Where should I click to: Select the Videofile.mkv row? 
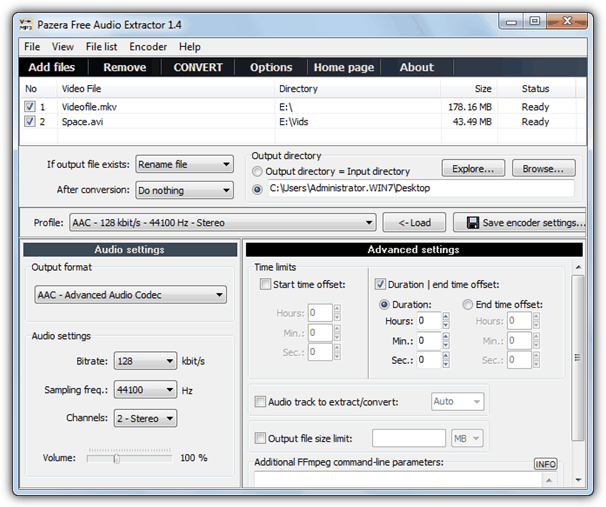click(x=303, y=107)
